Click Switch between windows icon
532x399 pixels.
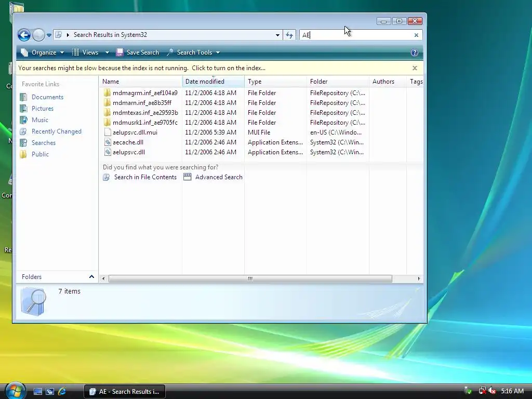tap(50, 392)
